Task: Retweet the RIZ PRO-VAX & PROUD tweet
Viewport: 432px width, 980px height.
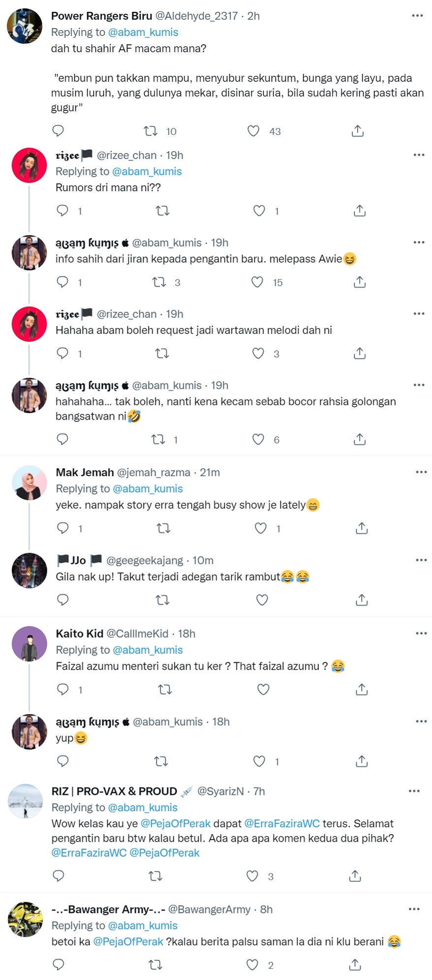Action: pos(155,876)
